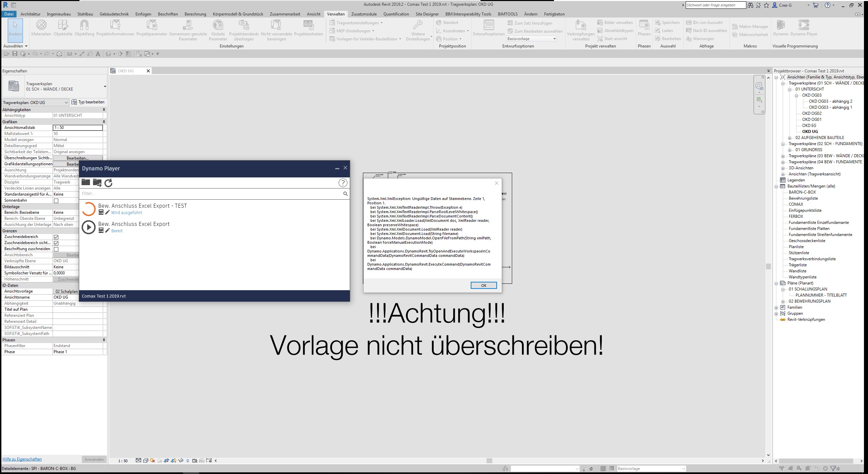Switch to the Ingenieurbau ribbon tab

click(59, 14)
